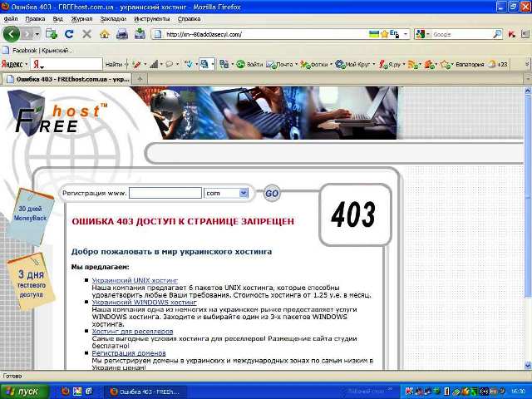The image size is (532, 399).
Task: Open the 'Регистрация доменов' link
Action: (127, 353)
